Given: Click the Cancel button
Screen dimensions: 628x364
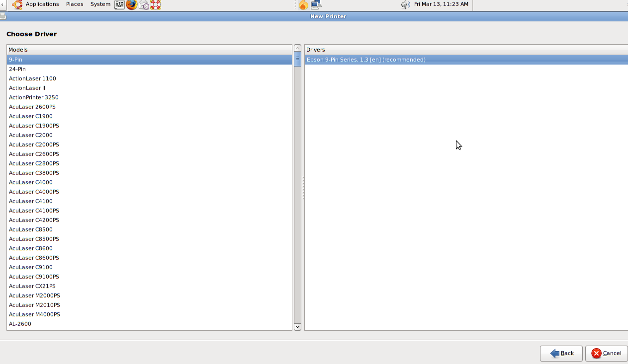Looking at the screenshot, I should tap(606, 354).
